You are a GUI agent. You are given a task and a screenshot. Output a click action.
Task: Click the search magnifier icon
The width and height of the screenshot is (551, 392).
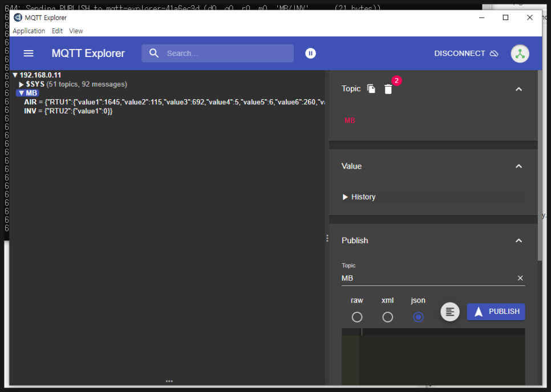tap(154, 54)
